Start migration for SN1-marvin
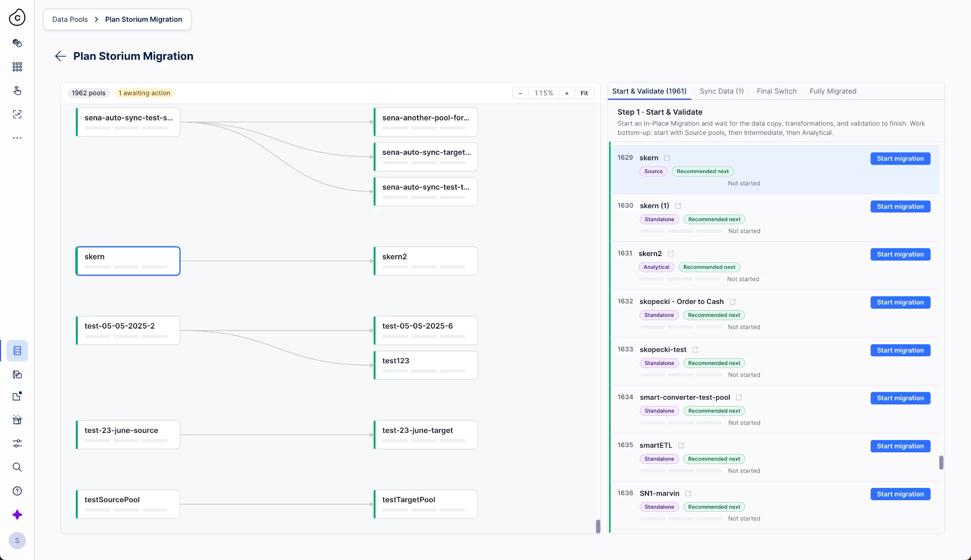 900,494
